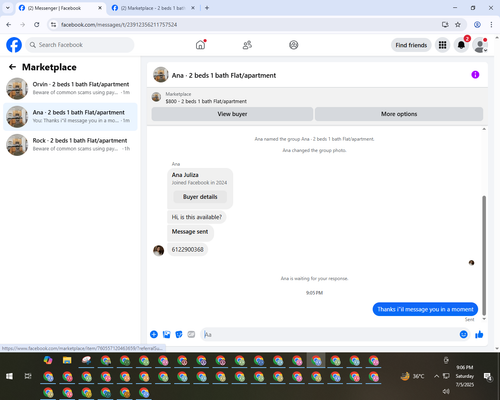Open the Buyer details button
Screen dimensions: 500x400
[200, 197]
